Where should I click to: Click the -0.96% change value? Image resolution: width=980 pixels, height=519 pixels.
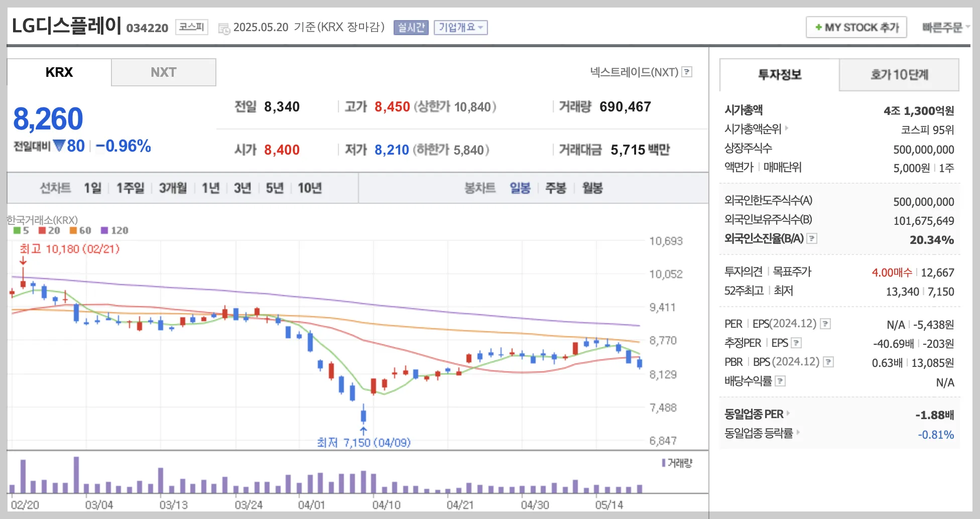(124, 146)
